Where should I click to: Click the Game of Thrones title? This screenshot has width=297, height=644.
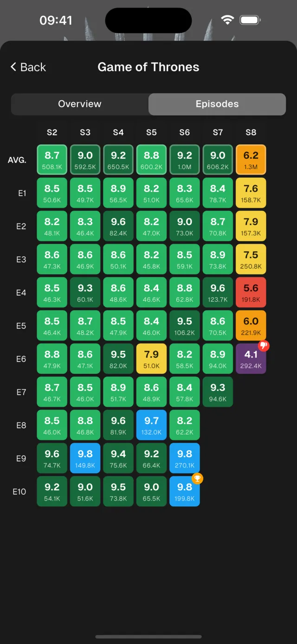click(148, 67)
